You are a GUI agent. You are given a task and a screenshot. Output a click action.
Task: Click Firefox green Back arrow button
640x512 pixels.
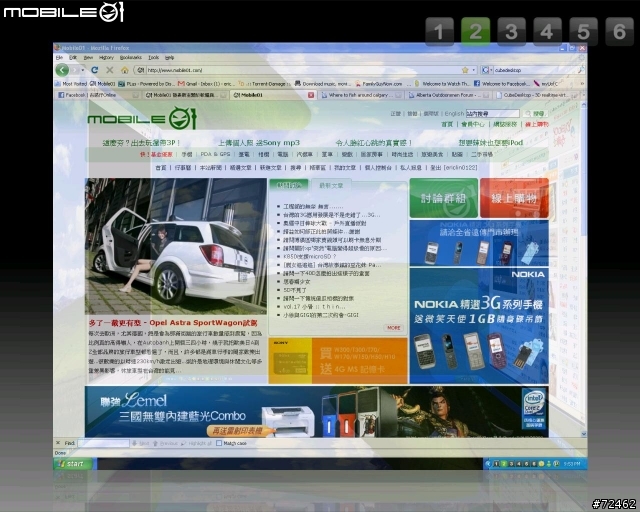[x=62, y=70]
